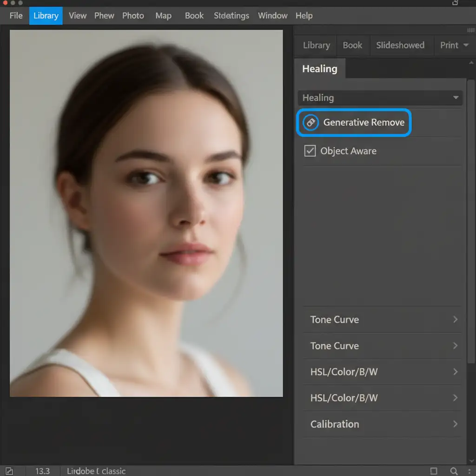The width and height of the screenshot is (476, 476).
Task: Open the three-dot more options in status bar
Action: [469, 471]
